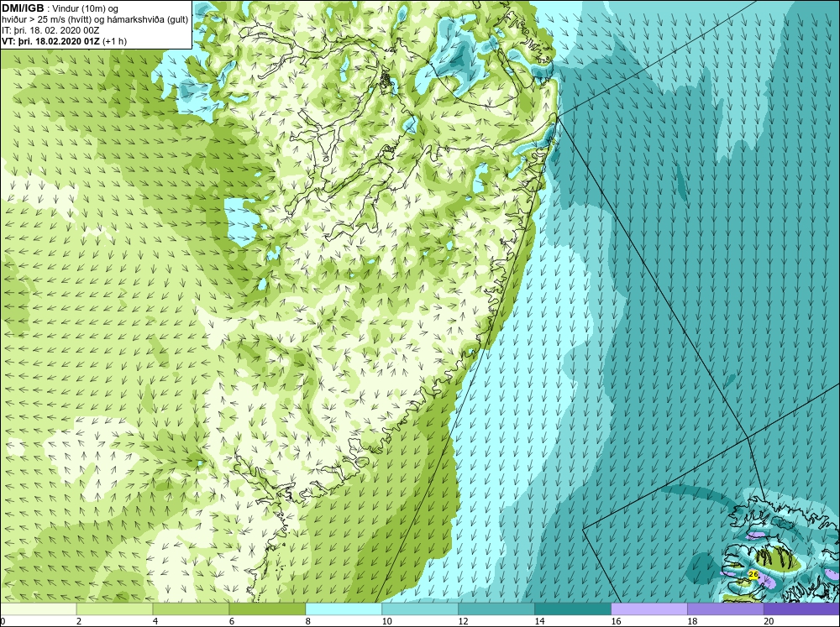Click the 8–10 m/s pale cyan legend swatch
This screenshot has height=627, width=840.
[x=344, y=609]
